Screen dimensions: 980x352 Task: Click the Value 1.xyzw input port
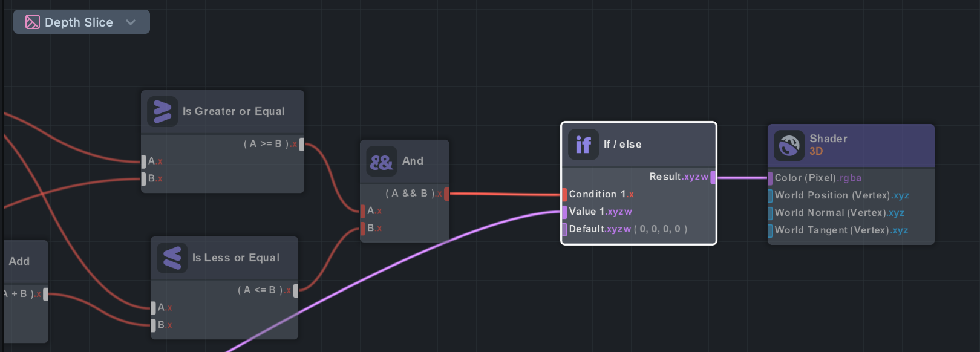coord(564,212)
